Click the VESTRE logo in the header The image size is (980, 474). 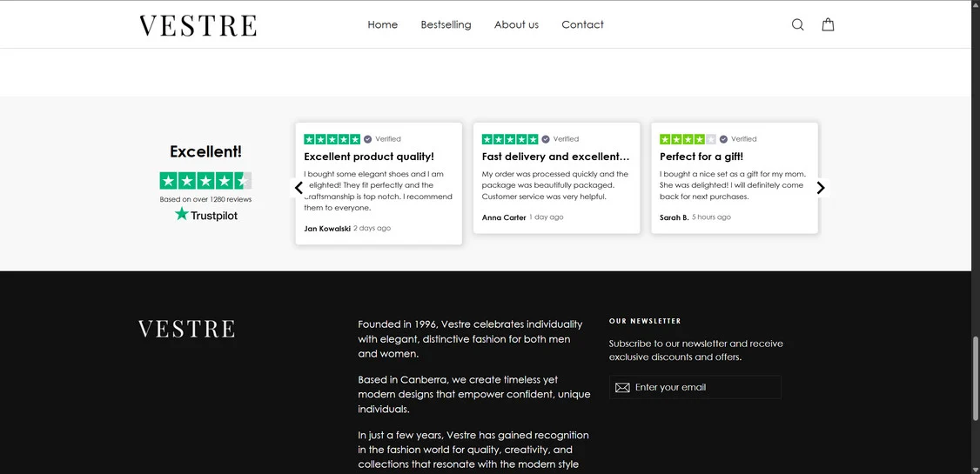click(x=198, y=25)
